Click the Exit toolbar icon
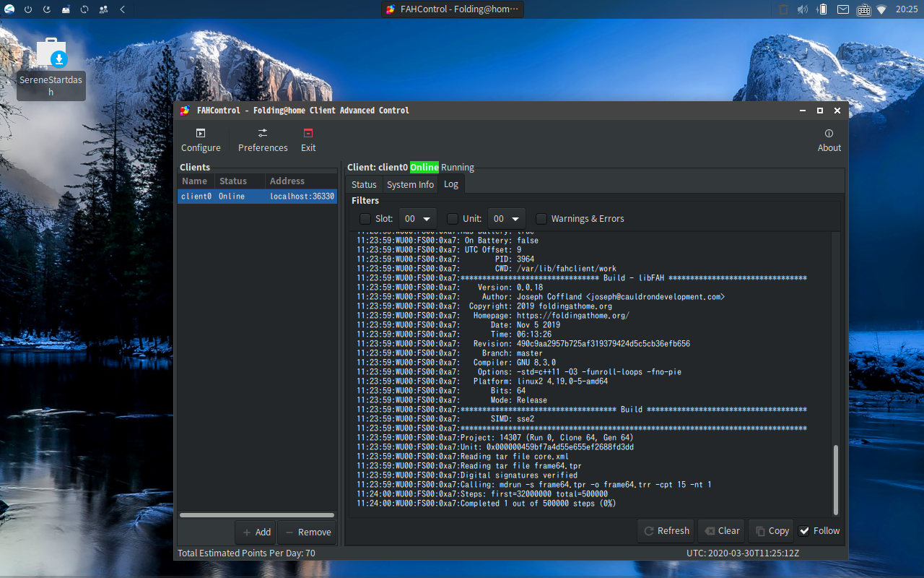The image size is (924, 578). (308, 139)
